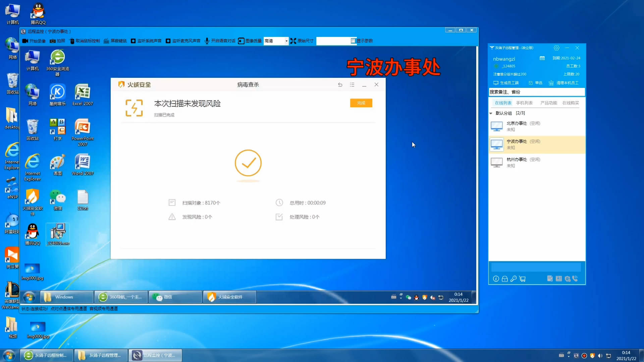The image size is (644, 362).
Task: Switch to 手机列表 tab
Action: (524, 103)
